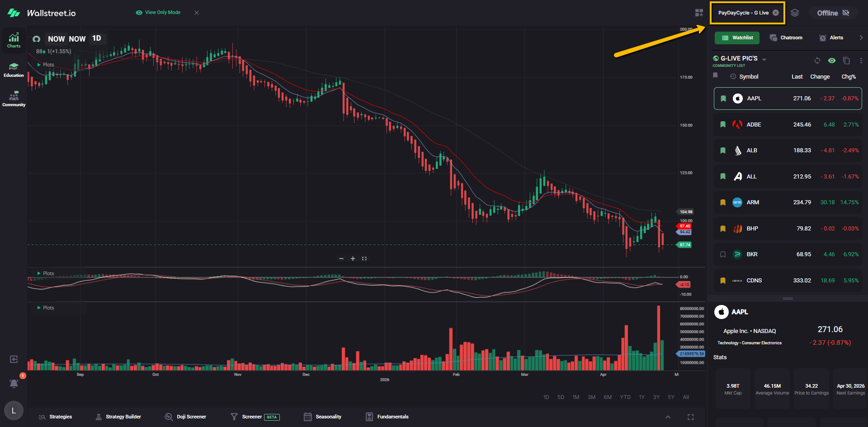Expand the G-LIVE PIC'S list dropdown
Viewport: 868px width, 427px height.
pos(764,60)
